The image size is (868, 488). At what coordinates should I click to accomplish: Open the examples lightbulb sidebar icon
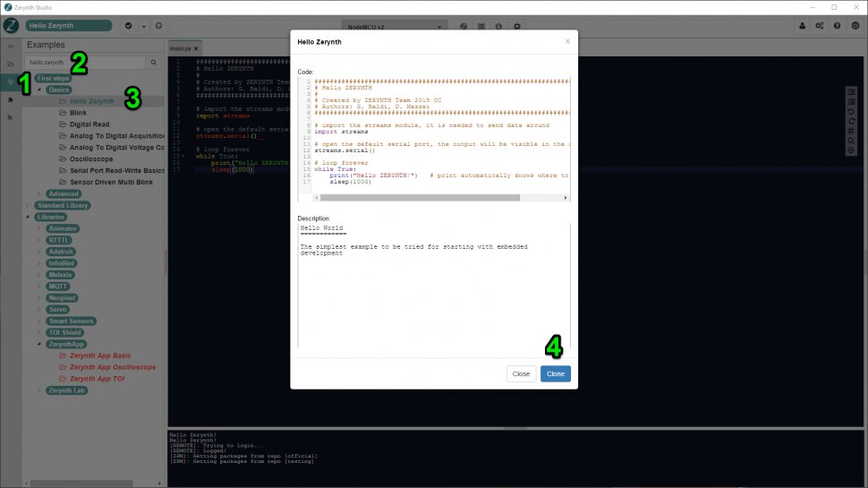(11, 82)
